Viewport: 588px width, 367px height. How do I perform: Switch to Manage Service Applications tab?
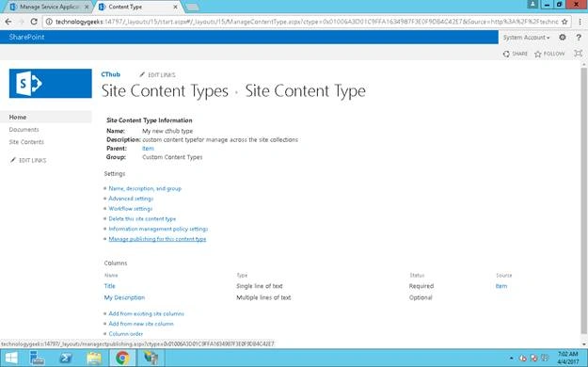tap(49, 7)
